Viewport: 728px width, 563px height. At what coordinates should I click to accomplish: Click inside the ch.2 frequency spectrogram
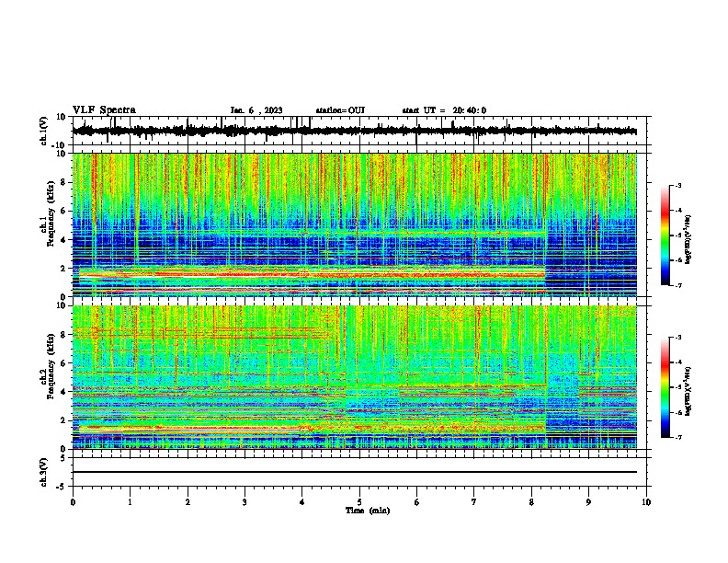pos(355,377)
